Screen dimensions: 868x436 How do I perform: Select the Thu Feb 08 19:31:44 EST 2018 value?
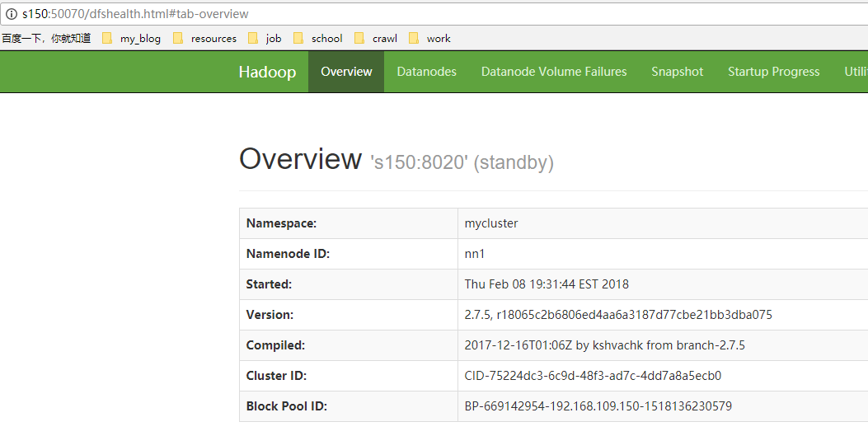tap(547, 284)
